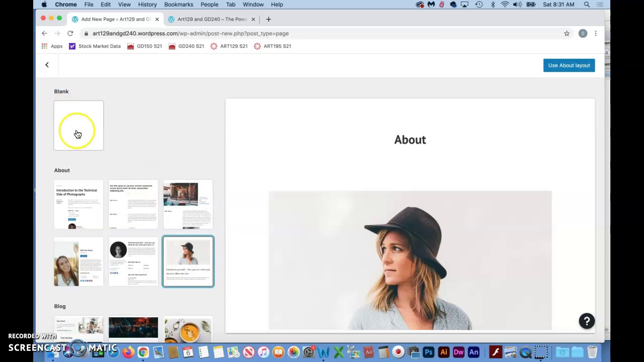This screenshot has height=362, width=644.
Task: Open the Stock Market Data bookmark
Action: pyautogui.click(x=95, y=46)
